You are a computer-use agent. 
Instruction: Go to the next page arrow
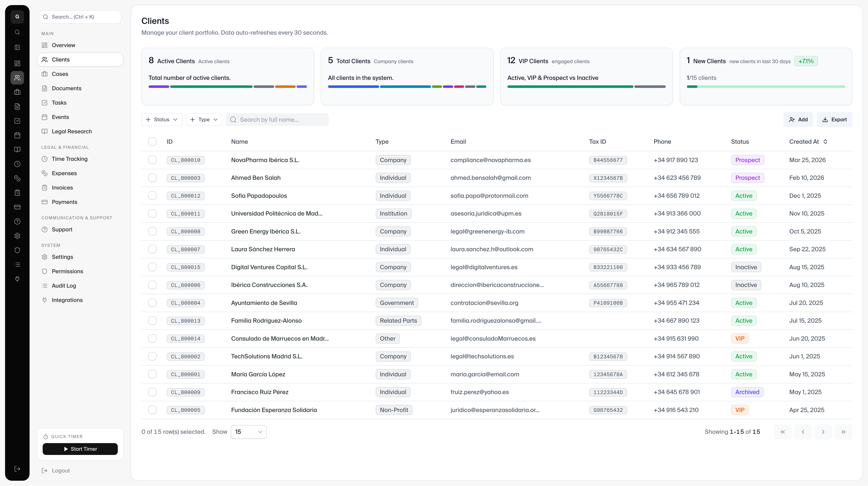[823, 432]
